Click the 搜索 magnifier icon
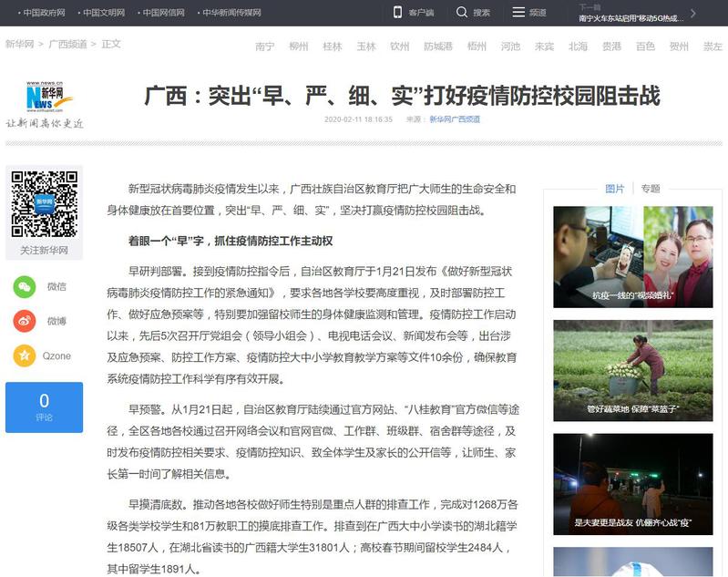The image size is (728, 577). 462,13
